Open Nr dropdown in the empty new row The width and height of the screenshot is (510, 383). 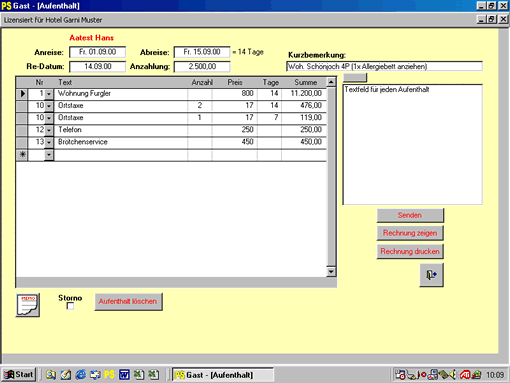coord(49,155)
